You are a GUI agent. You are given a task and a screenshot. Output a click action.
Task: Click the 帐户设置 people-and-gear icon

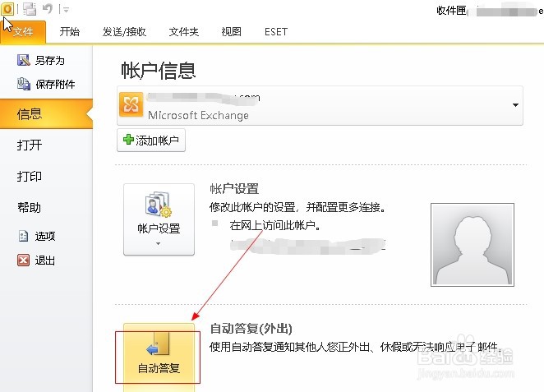tap(159, 205)
